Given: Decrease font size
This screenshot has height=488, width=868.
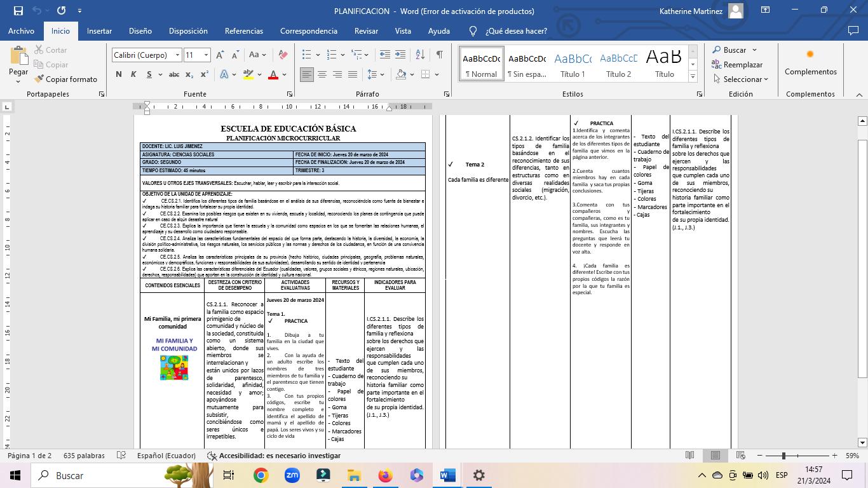Looking at the screenshot, I should pyautogui.click(x=235, y=55).
